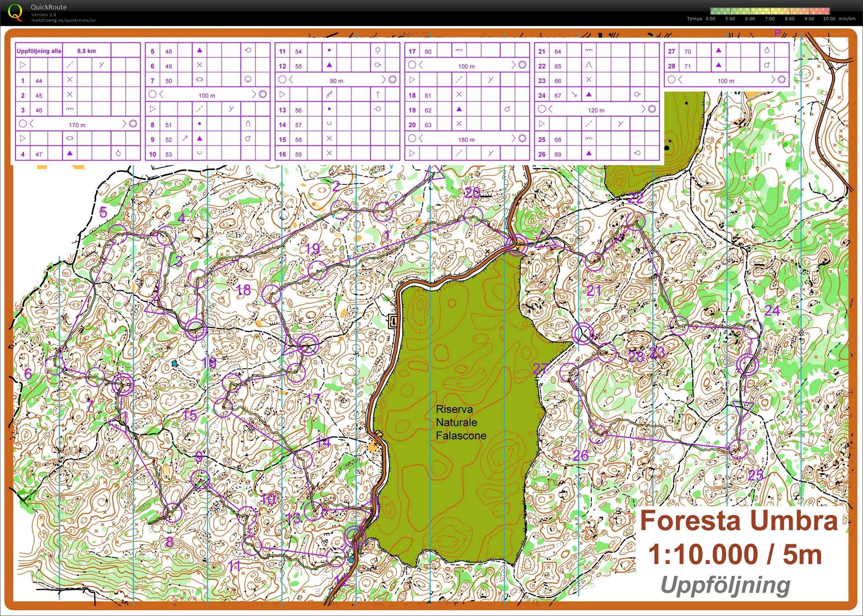Image resolution: width=863 pixels, height=616 pixels.
Task: Click control number 22 on the map
Action: (x=636, y=198)
